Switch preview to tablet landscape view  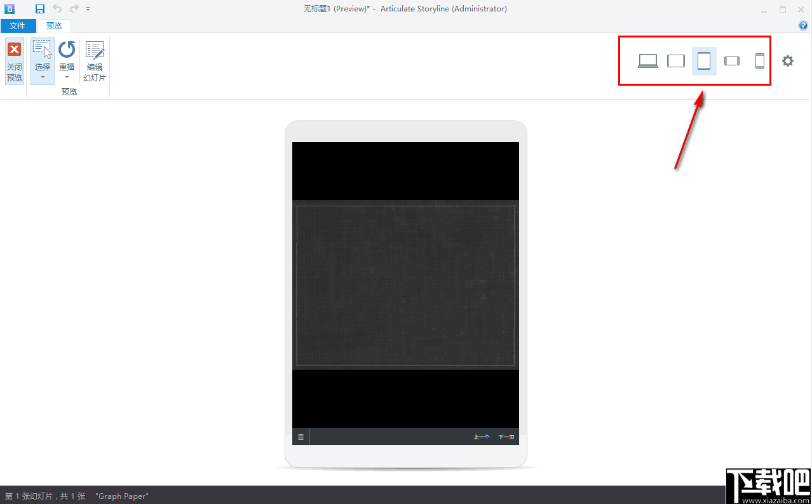[676, 61]
